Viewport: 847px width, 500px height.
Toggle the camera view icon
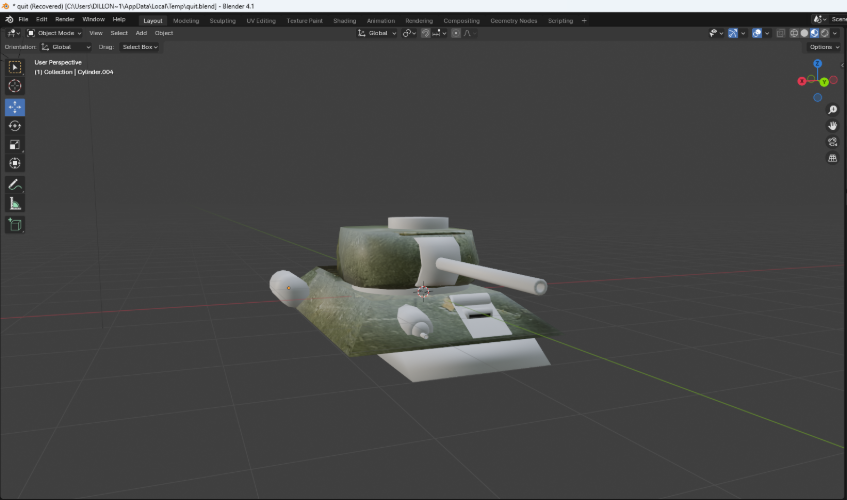pos(832,142)
